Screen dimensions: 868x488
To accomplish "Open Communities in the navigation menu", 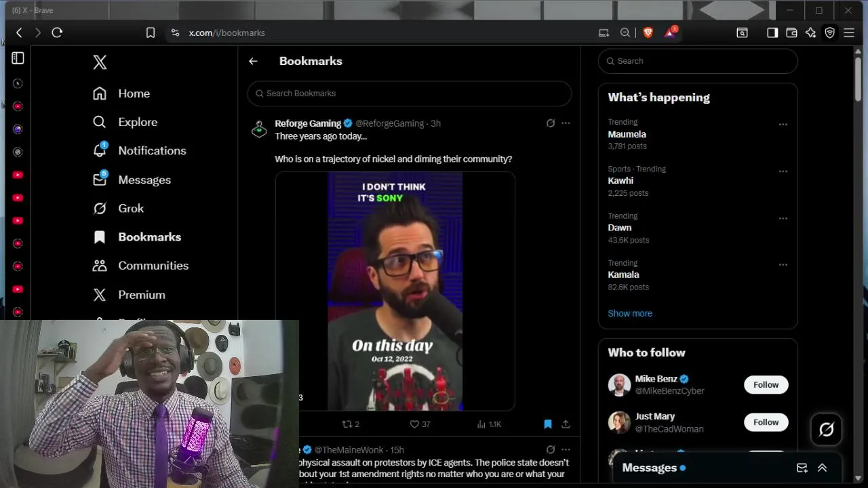I will (140, 266).
